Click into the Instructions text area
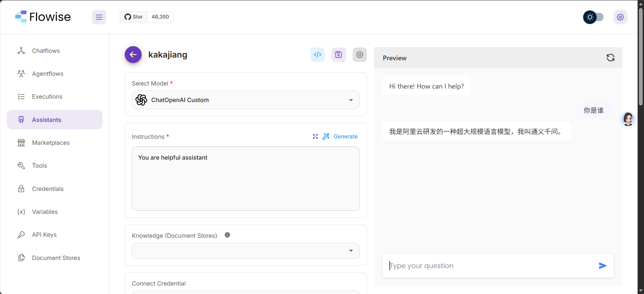Image resolution: width=644 pixels, height=294 pixels. click(x=246, y=179)
